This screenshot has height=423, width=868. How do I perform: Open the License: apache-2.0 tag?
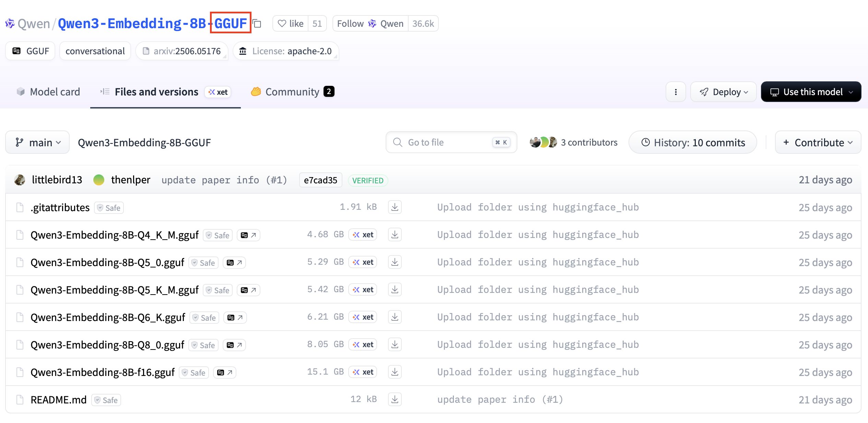[x=286, y=51]
